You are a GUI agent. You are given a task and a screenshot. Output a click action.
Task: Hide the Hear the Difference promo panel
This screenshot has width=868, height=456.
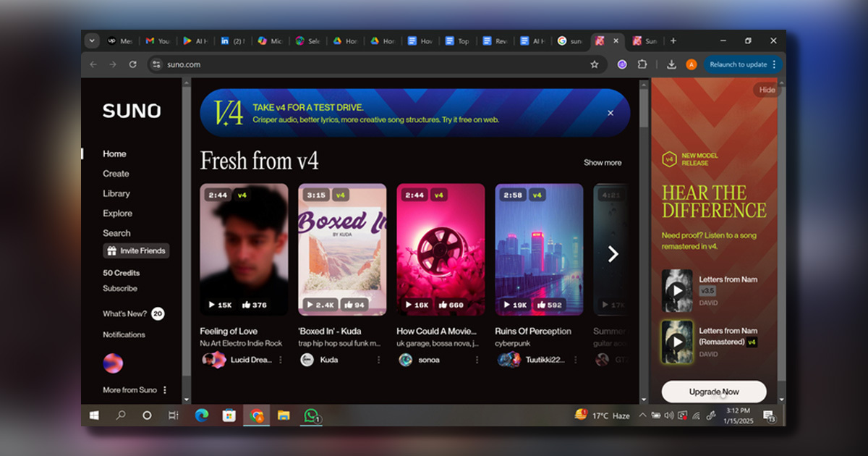(x=767, y=90)
